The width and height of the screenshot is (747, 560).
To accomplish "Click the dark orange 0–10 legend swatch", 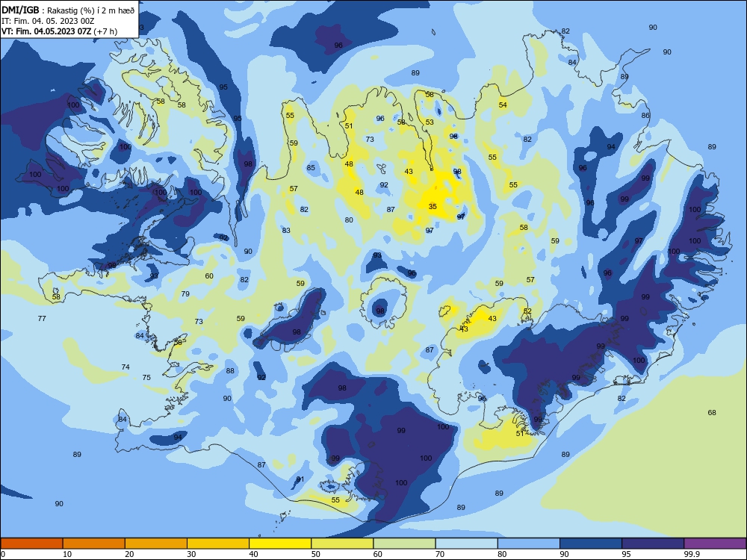I will coord(31,544).
